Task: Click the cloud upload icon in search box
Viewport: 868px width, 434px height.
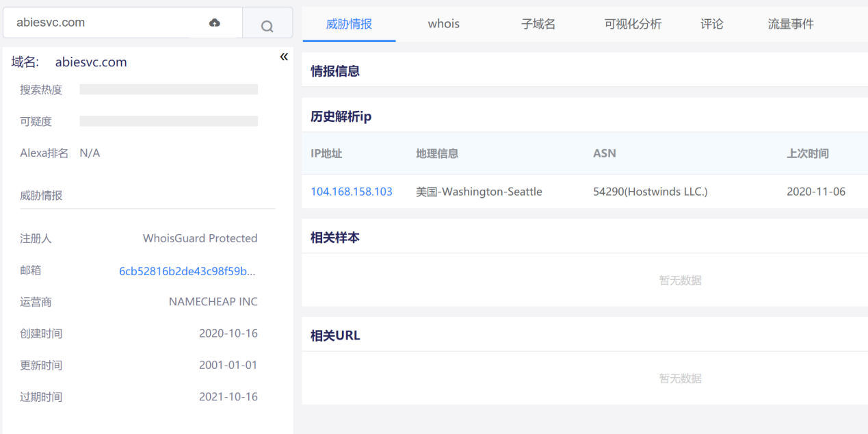Action: pos(215,23)
